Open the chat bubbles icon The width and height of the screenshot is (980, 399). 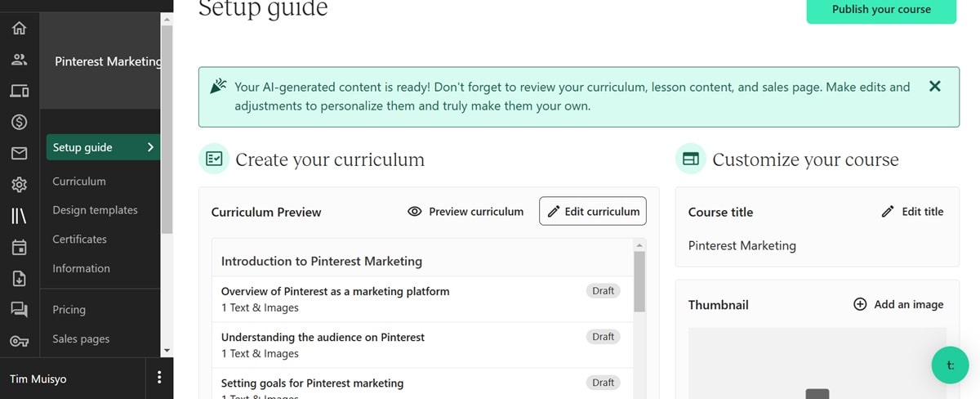click(x=19, y=309)
